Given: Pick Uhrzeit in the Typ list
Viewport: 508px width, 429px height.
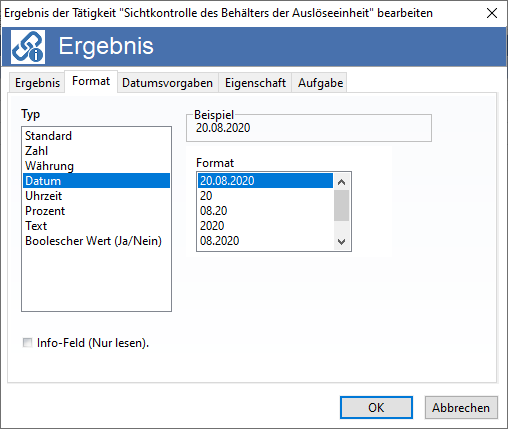Looking at the screenshot, I should pyautogui.click(x=96, y=196).
